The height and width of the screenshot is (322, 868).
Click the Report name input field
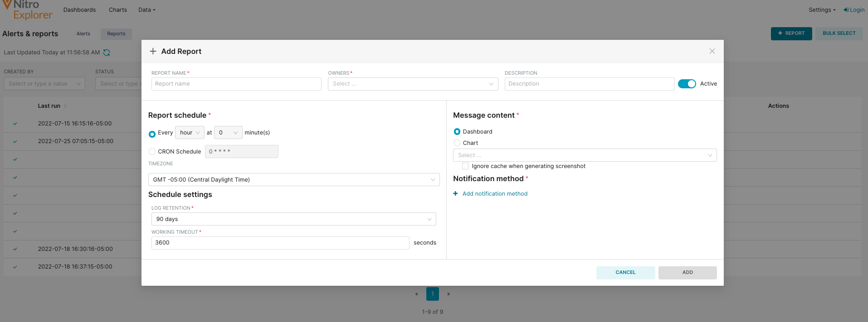coord(236,84)
